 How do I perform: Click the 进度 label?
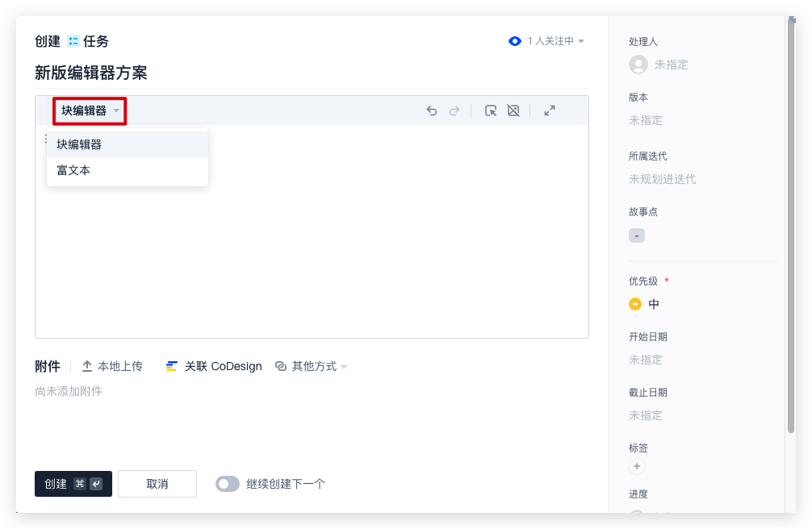[638, 494]
